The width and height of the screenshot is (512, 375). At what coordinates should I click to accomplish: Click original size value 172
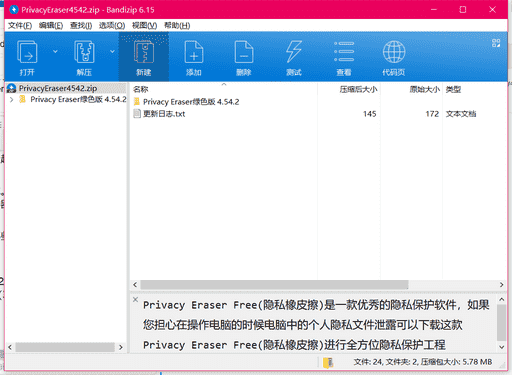coord(432,114)
